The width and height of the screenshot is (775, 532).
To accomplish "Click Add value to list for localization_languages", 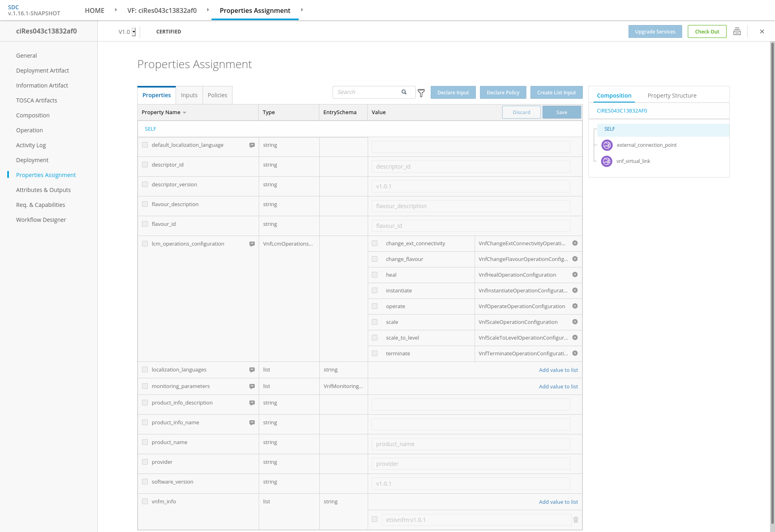I will pyautogui.click(x=558, y=370).
